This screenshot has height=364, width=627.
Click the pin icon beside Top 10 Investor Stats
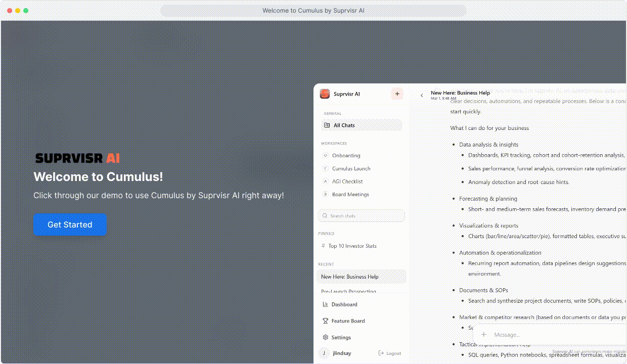pos(324,246)
